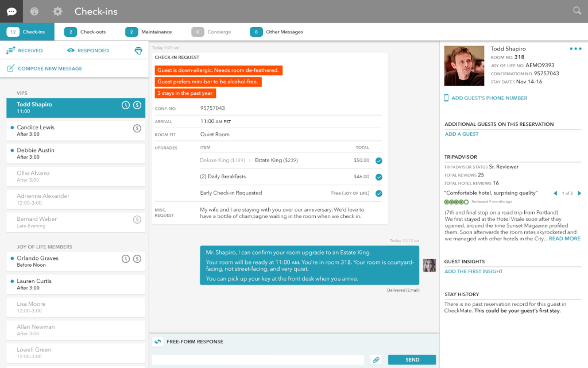This screenshot has height=368, width=588.
Task: Toggle the Estate King upgrade checkmark
Action: click(x=378, y=161)
